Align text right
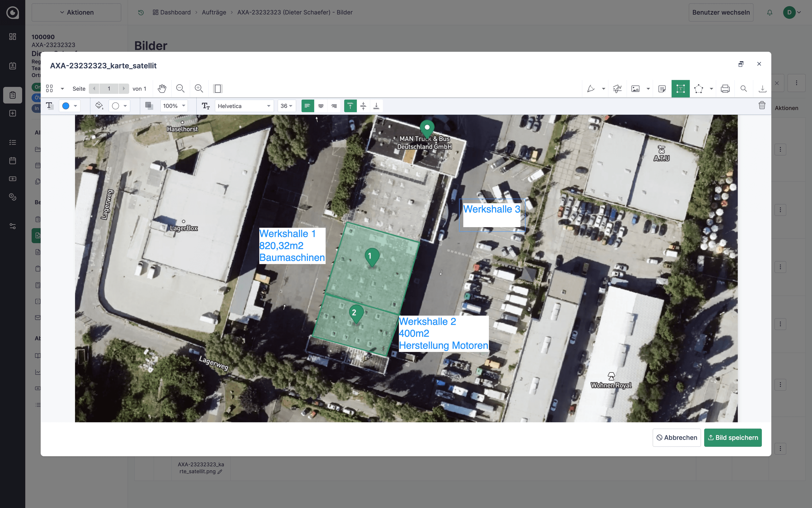 tap(334, 106)
